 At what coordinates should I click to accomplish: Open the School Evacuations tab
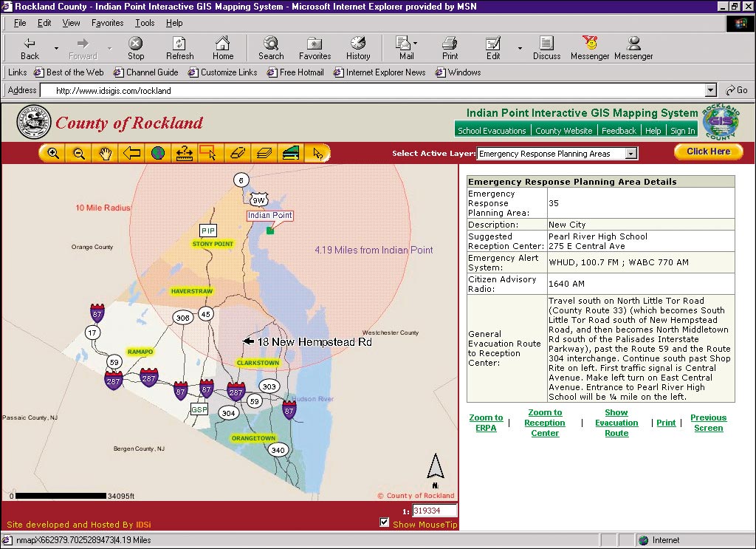(492, 130)
